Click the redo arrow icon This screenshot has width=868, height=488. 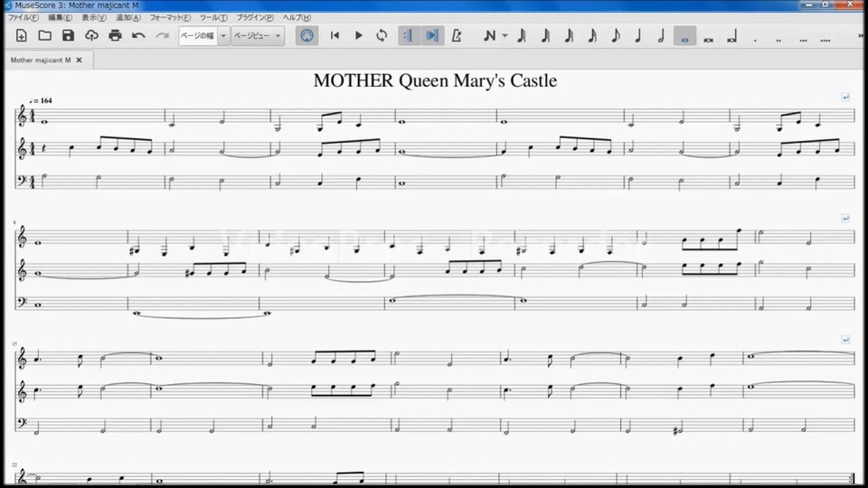(162, 36)
